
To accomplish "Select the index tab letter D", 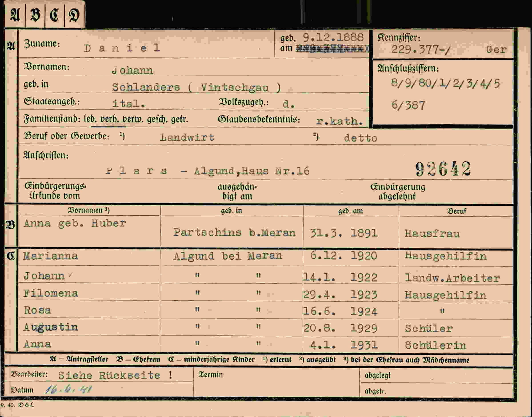I will (x=74, y=15).
